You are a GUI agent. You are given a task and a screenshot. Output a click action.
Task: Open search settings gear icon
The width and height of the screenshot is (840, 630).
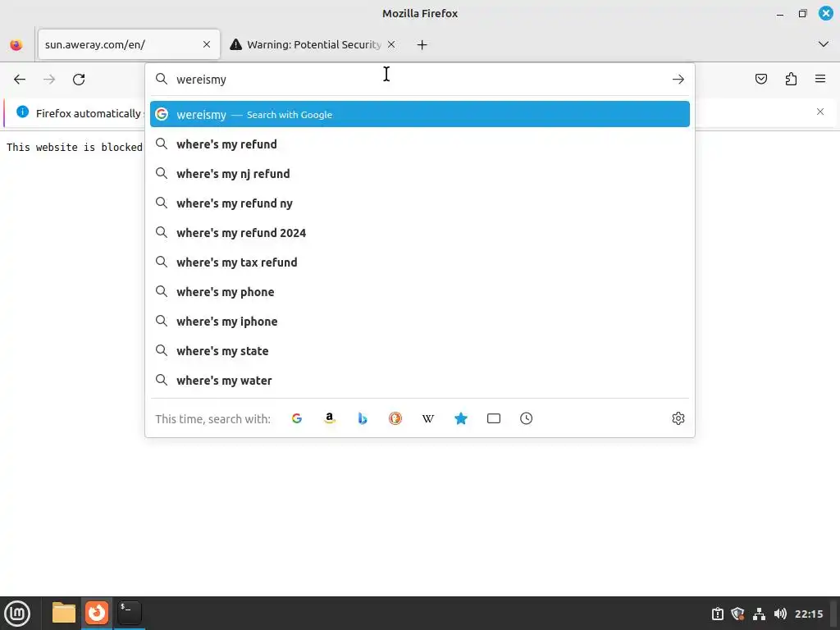(x=678, y=418)
